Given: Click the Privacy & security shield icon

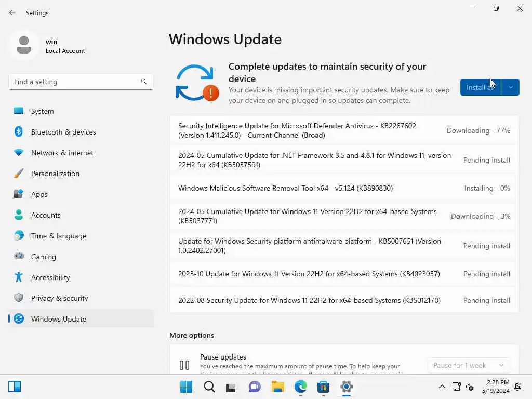Looking at the screenshot, I should click(x=19, y=298).
